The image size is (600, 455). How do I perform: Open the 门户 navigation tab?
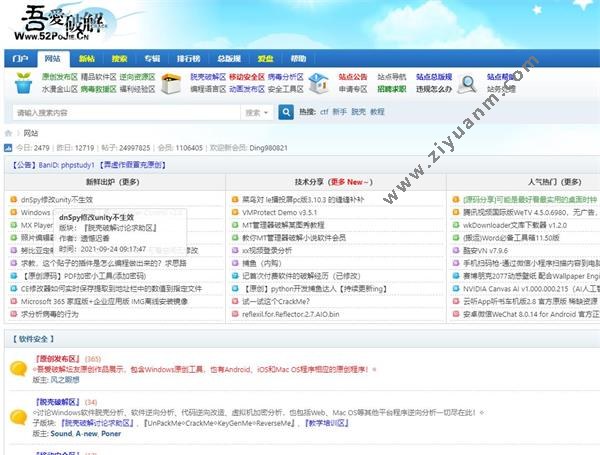tap(20, 59)
